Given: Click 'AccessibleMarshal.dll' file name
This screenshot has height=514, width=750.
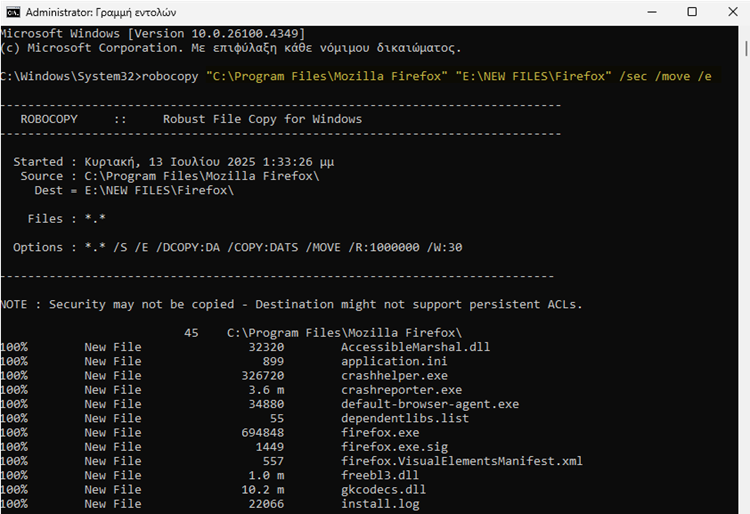Looking at the screenshot, I should (415, 347).
